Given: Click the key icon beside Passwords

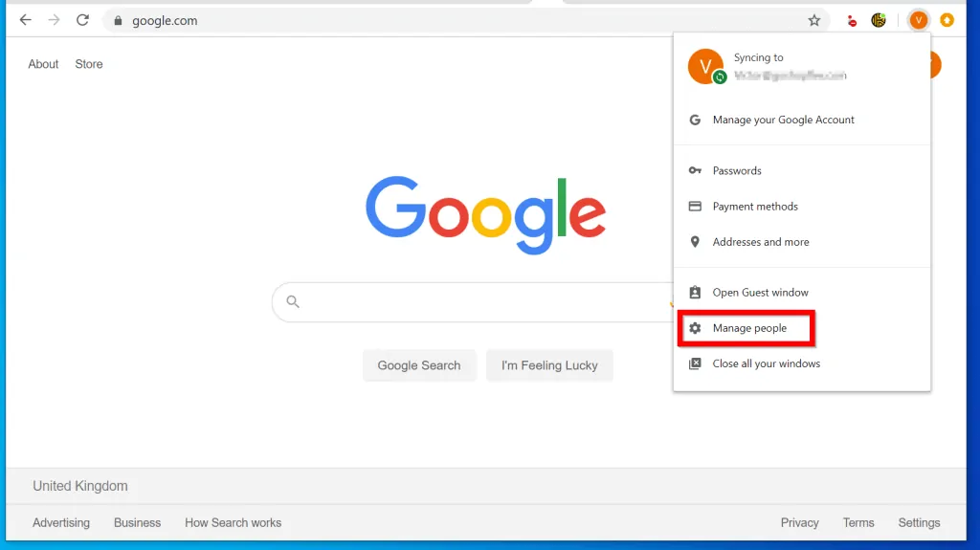Looking at the screenshot, I should [x=695, y=170].
